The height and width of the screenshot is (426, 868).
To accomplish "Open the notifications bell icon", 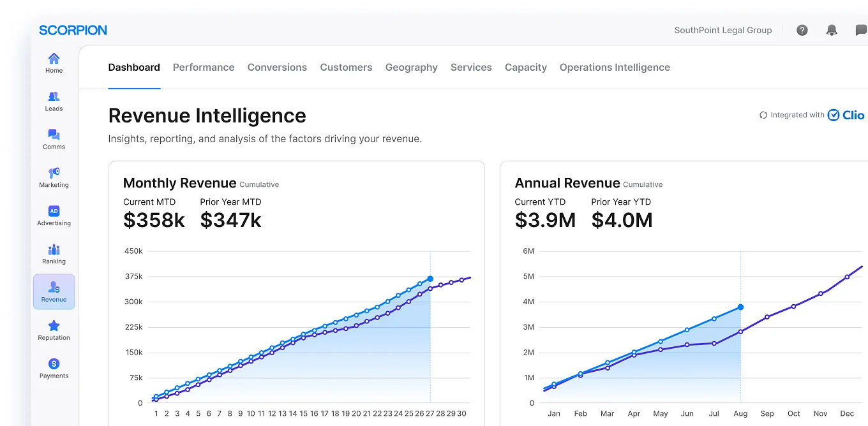I will 832,30.
